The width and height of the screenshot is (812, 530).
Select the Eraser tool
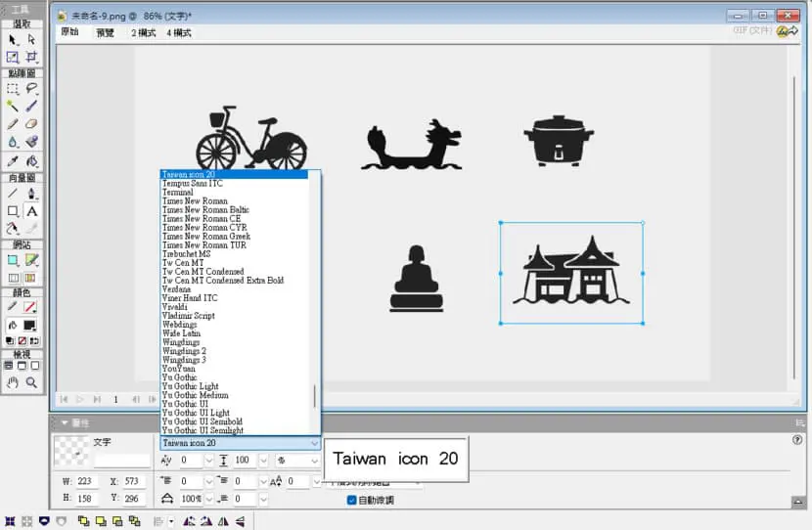(31, 124)
